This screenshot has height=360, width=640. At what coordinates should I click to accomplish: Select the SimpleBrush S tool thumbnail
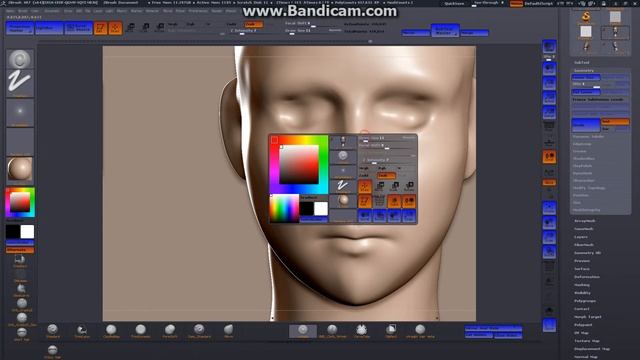click(x=586, y=18)
